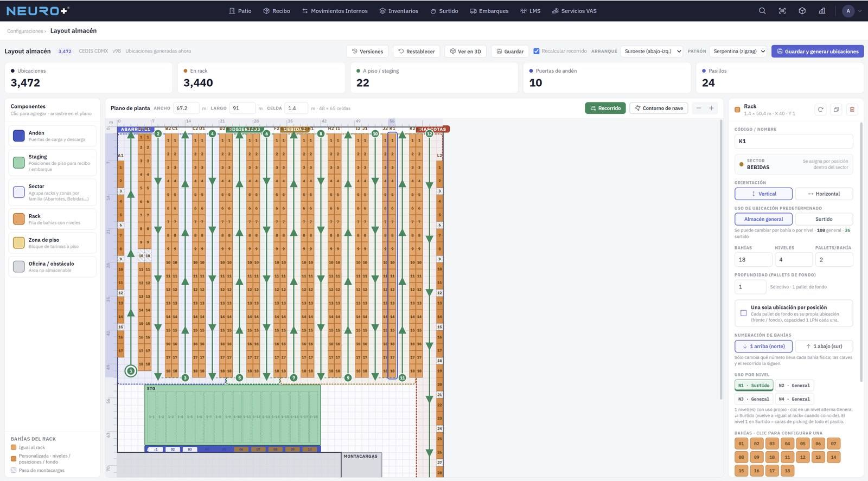Click the rotate rack icon in Rack panel
Screen dimensions: 868x481
coord(821,110)
